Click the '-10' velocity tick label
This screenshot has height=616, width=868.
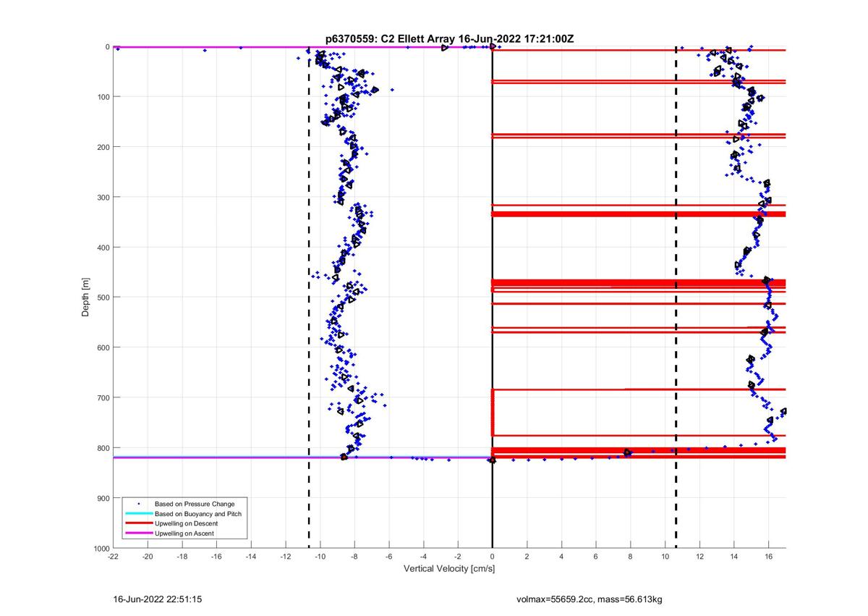(320, 557)
